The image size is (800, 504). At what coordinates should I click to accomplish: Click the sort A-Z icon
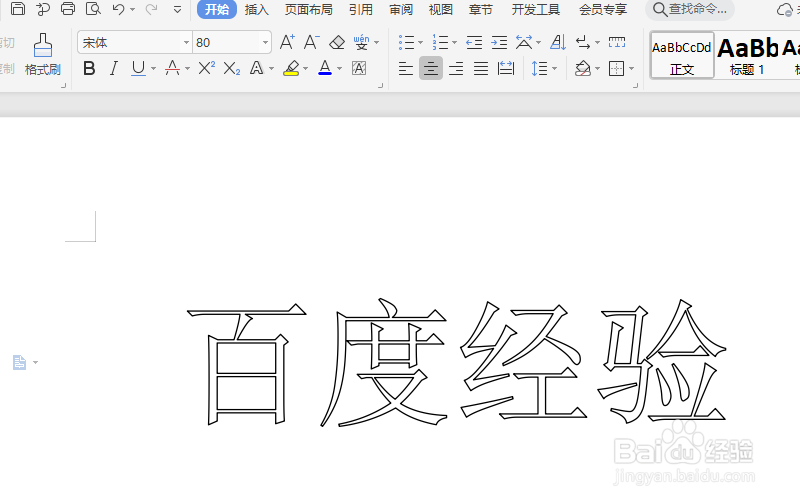point(558,42)
